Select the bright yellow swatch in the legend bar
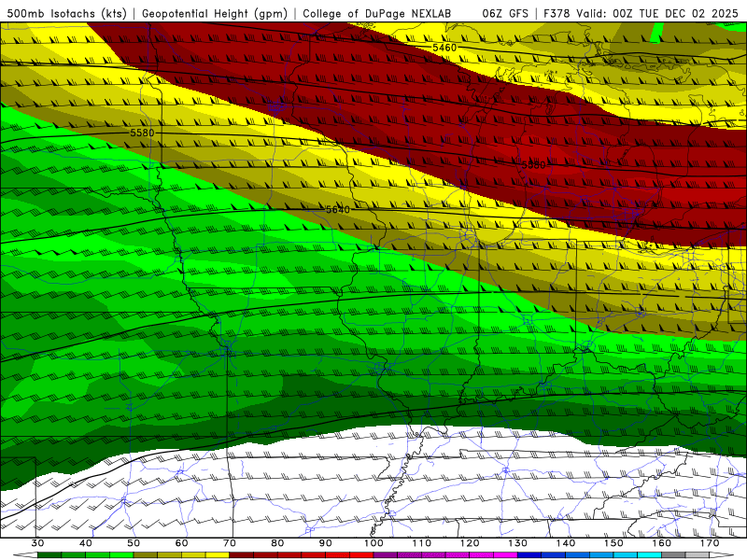 tap(218, 555)
